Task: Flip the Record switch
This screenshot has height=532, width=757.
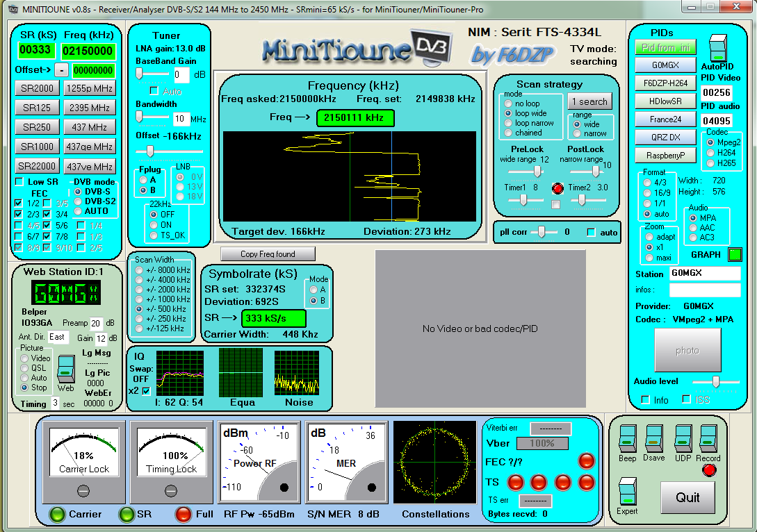Action: point(708,438)
